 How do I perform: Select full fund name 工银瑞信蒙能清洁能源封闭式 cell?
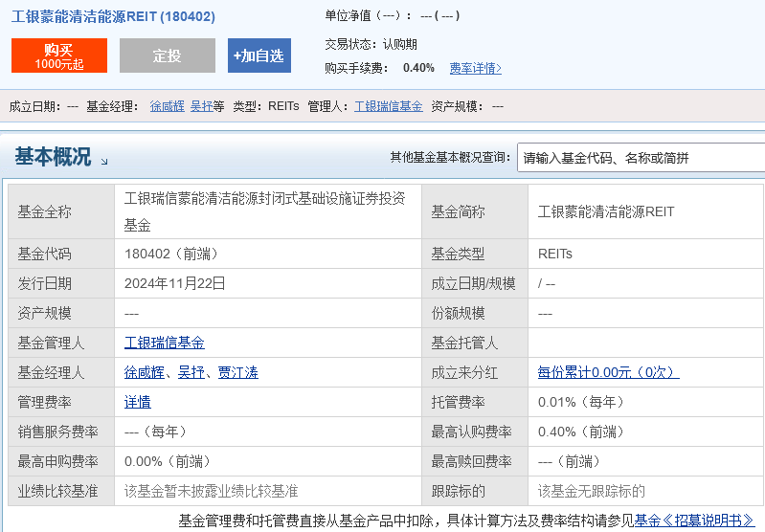pos(268,211)
